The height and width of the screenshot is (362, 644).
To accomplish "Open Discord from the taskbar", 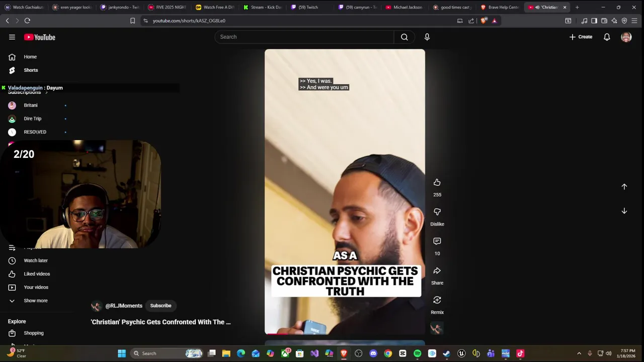I will 373,353.
